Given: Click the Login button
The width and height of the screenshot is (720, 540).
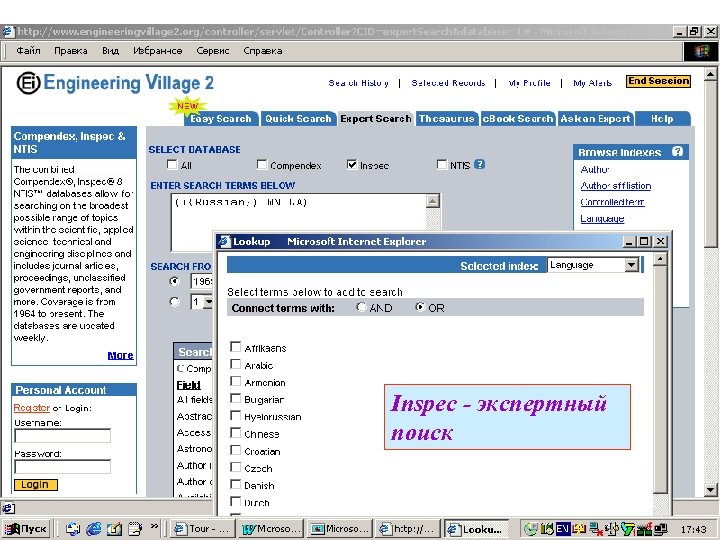Looking at the screenshot, I should pyautogui.click(x=35, y=485).
